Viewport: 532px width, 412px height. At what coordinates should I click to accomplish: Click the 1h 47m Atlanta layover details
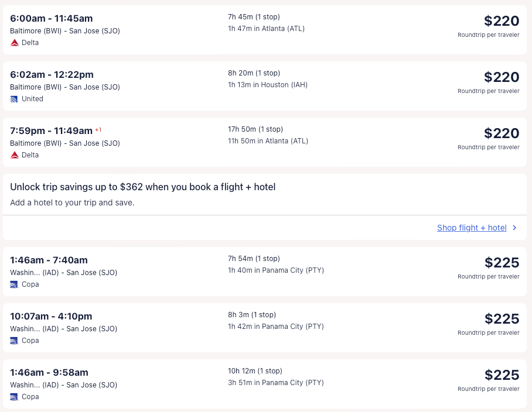(266, 29)
